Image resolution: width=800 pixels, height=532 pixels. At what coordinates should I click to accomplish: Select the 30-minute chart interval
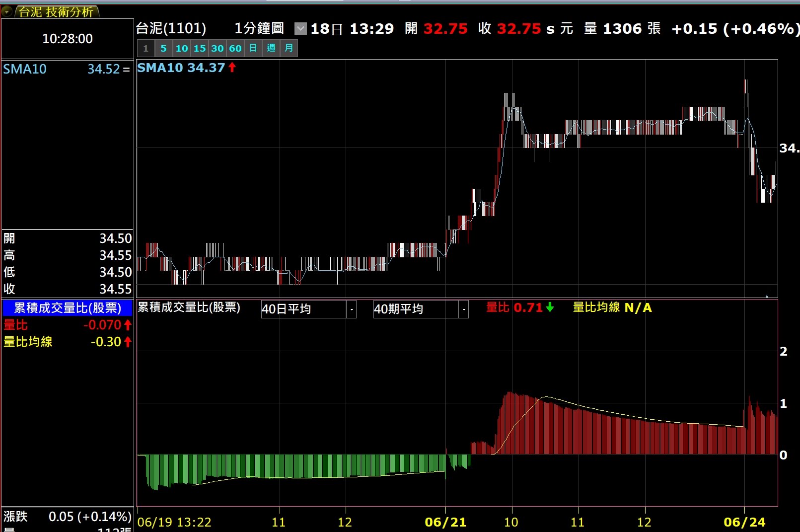pos(217,49)
